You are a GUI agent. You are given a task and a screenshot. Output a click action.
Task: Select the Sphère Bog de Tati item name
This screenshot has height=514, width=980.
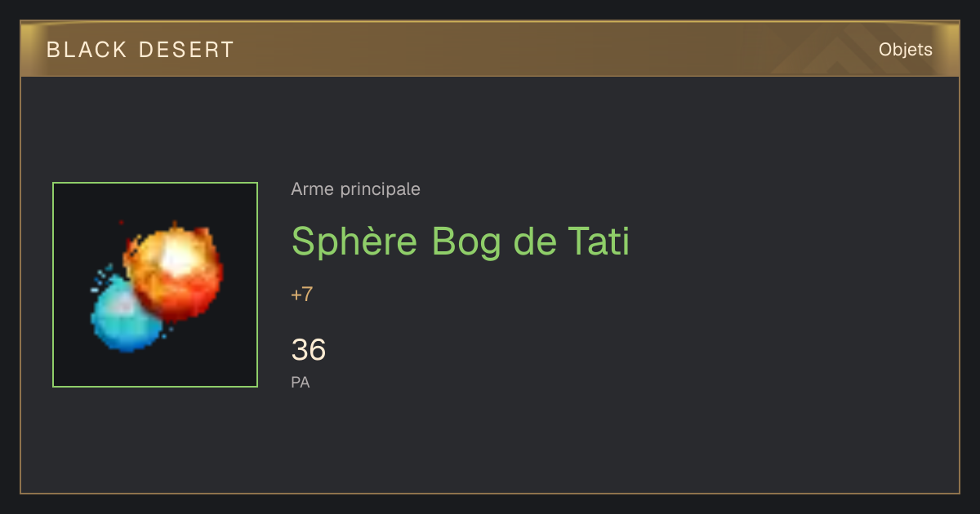tap(461, 241)
